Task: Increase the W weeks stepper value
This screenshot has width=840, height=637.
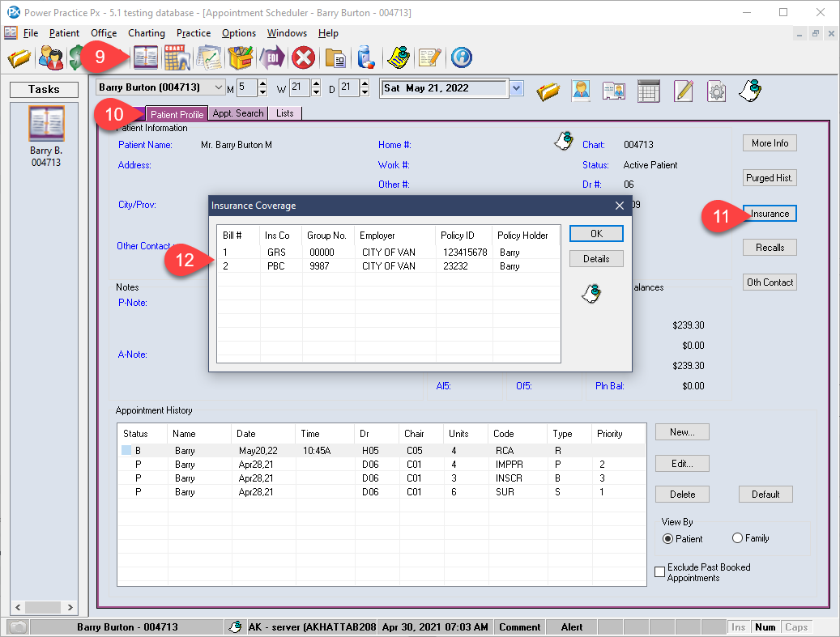Action: click(x=316, y=83)
